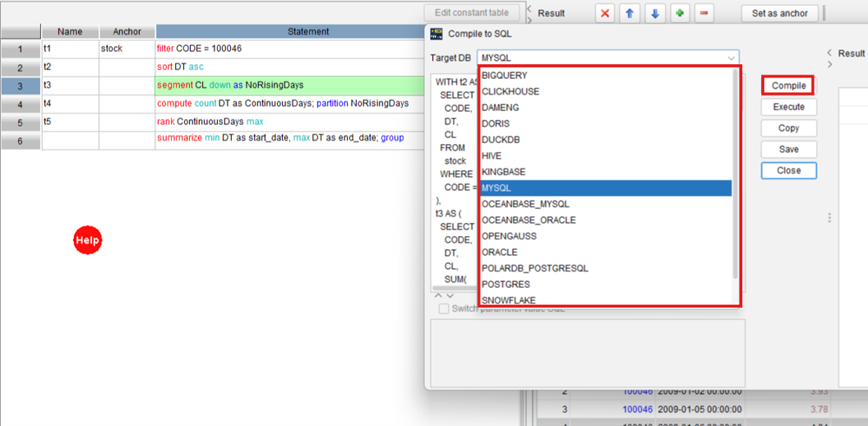This screenshot has height=426, width=868.
Task: Click row header number 4
Action: (x=21, y=104)
